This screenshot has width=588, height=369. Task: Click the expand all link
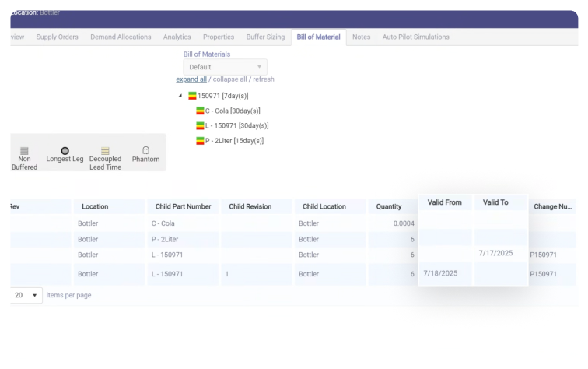(x=191, y=79)
